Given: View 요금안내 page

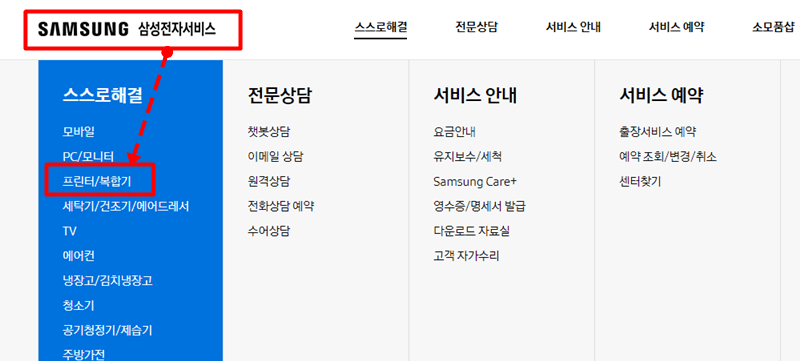Looking at the screenshot, I should point(454,132).
